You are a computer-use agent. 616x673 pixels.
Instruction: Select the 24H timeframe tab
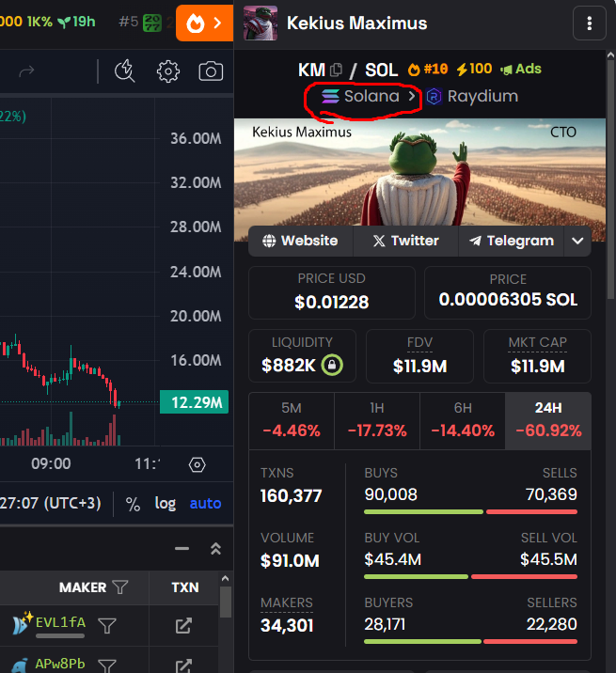548,421
